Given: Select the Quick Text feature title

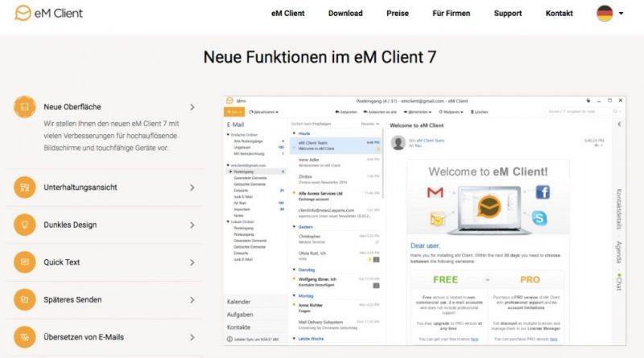Looking at the screenshot, I should click(62, 262).
